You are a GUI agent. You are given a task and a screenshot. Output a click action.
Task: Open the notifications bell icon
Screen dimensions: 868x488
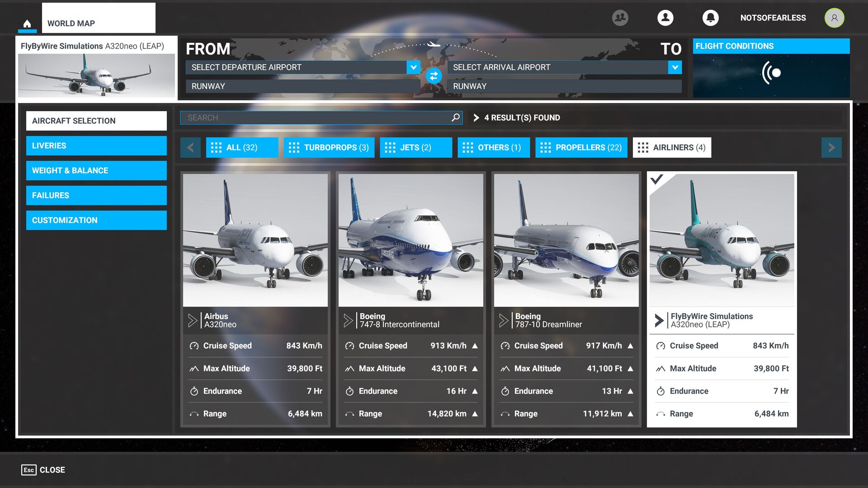[x=710, y=18]
